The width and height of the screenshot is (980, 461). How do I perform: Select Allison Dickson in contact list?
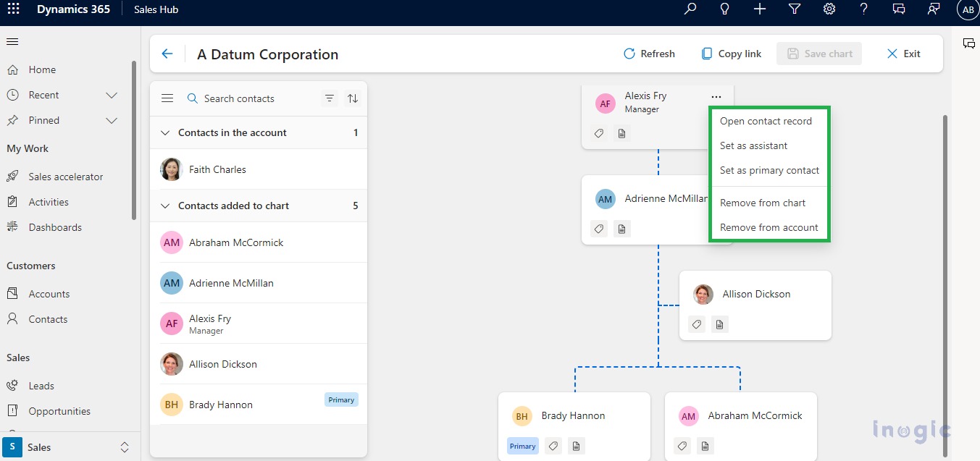259,364
